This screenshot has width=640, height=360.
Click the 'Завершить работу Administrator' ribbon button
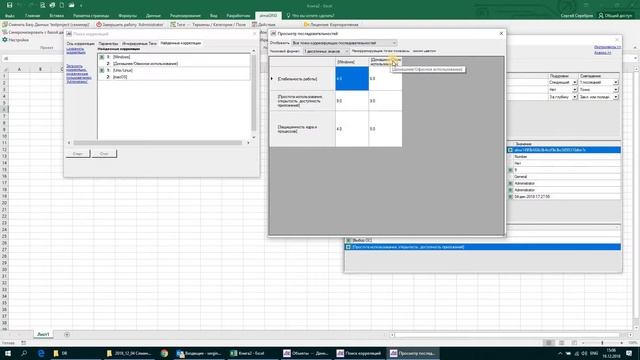[x=130, y=24]
